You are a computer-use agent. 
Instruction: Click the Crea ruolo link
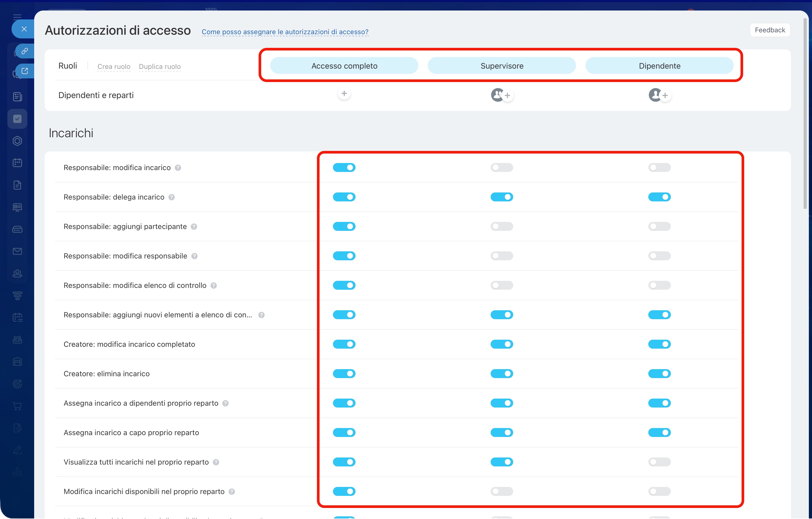pyautogui.click(x=114, y=67)
